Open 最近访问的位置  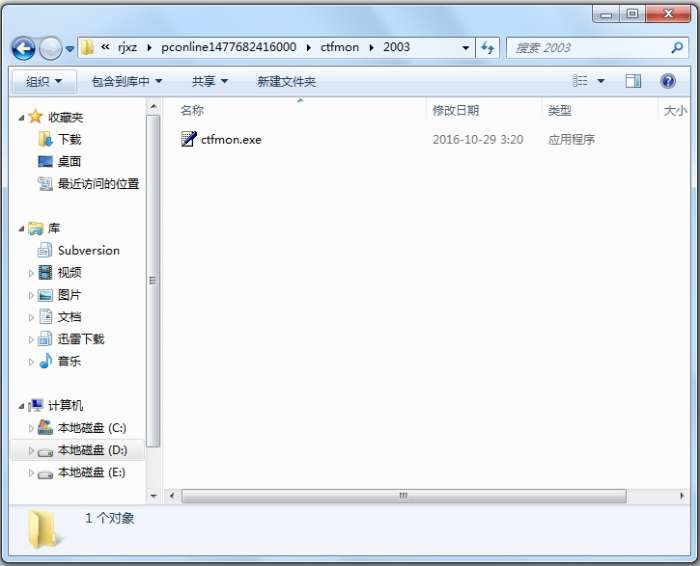point(98,183)
